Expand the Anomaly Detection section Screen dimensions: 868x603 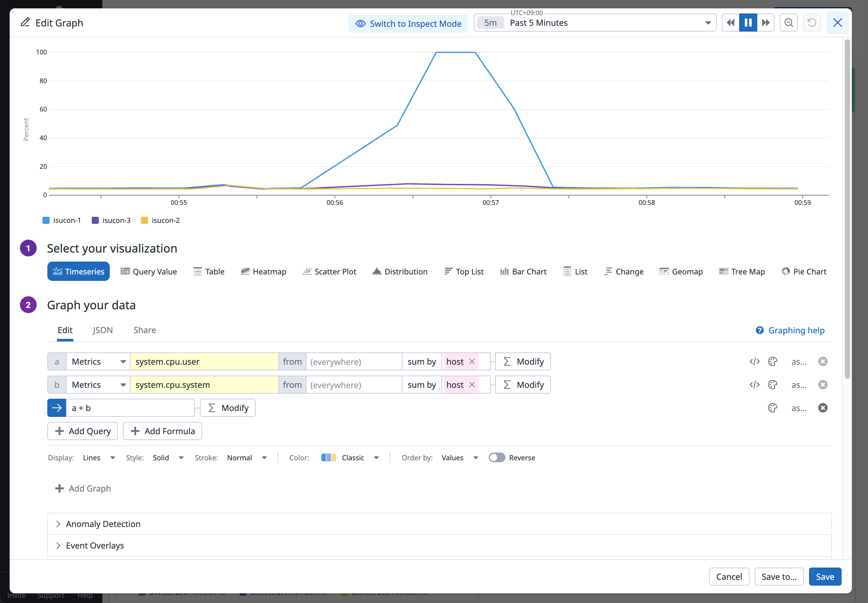(x=103, y=524)
